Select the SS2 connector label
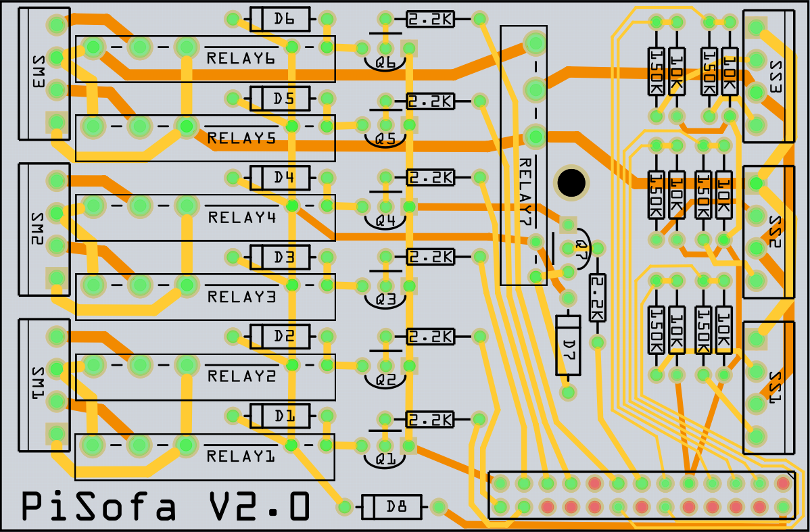The image size is (810, 532). coord(776,232)
